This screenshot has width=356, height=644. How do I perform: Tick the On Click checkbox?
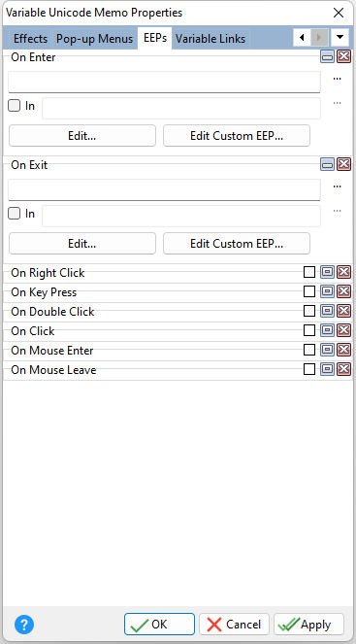(x=309, y=330)
